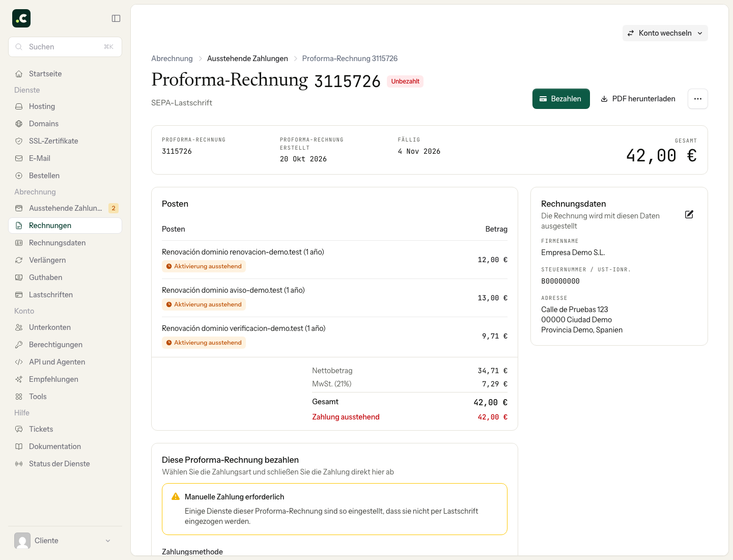
Task: Click the MwSt. (21%) label
Action: tap(332, 384)
